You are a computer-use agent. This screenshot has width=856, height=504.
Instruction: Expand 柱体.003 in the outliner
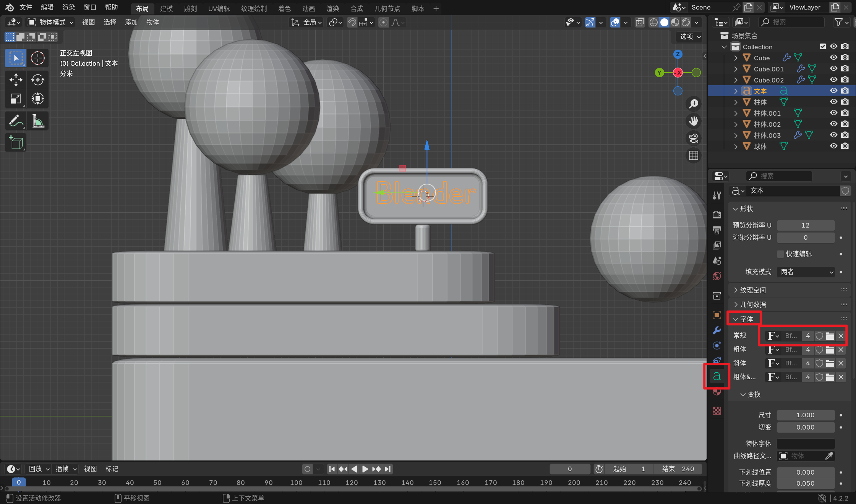(x=736, y=135)
